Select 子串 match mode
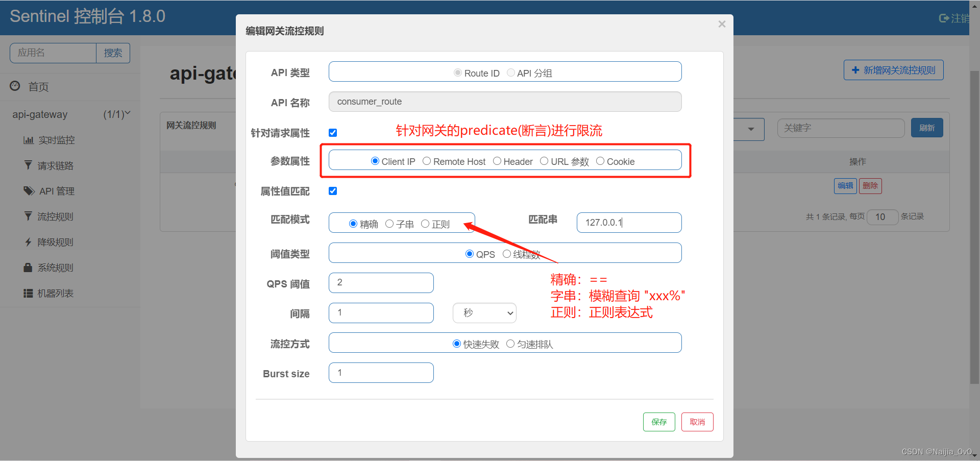Image resolution: width=980 pixels, height=461 pixels. point(389,224)
